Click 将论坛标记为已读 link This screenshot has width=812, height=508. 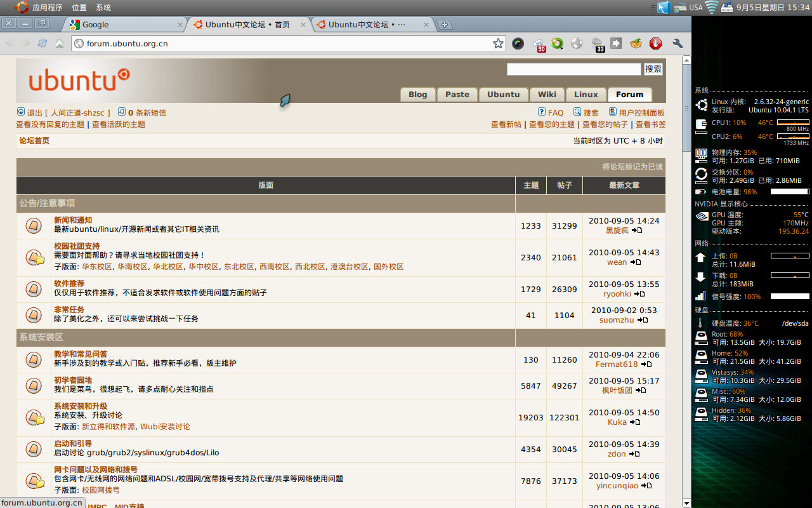632,167
